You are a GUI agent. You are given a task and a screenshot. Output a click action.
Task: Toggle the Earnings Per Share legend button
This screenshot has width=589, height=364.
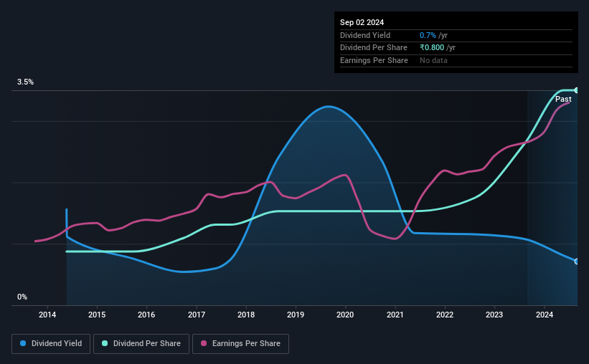[x=240, y=344]
